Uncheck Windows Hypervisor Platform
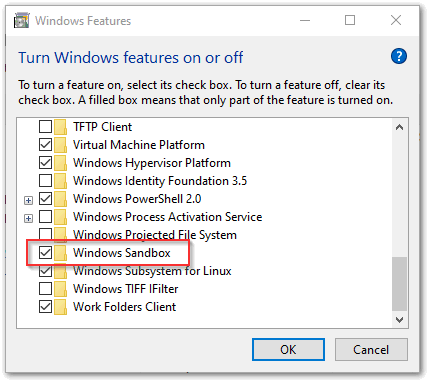The width and height of the screenshot is (429, 382). 45,163
